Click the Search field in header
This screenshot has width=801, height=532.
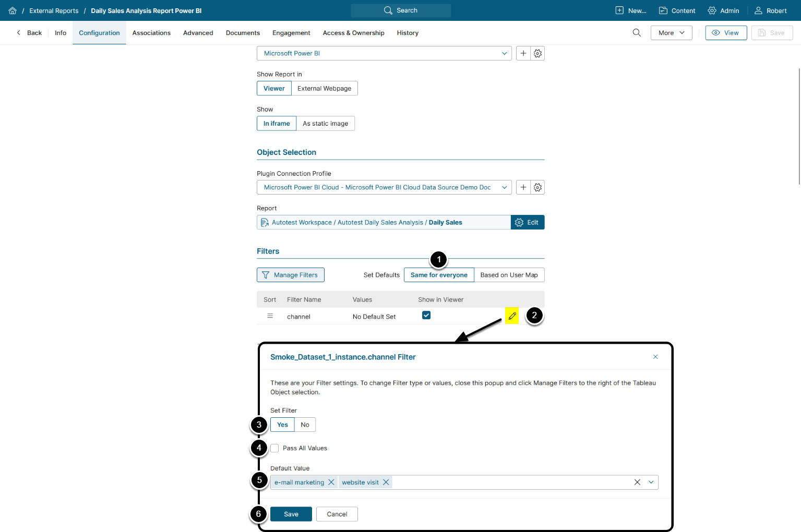click(401, 10)
